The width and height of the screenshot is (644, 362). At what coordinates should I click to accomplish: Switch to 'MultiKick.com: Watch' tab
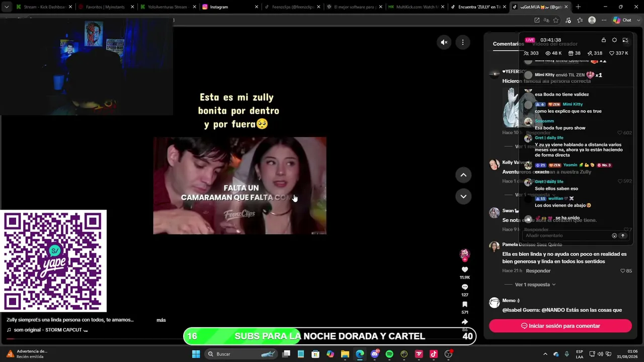[x=416, y=7]
